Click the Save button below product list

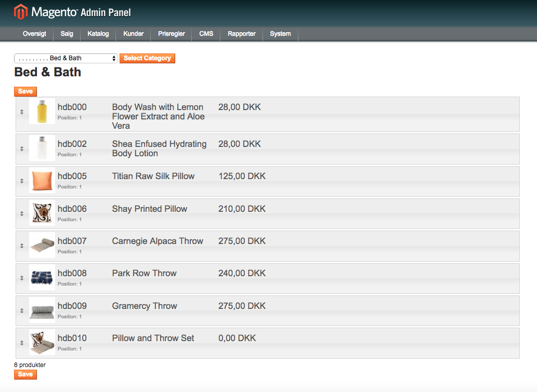(x=25, y=374)
